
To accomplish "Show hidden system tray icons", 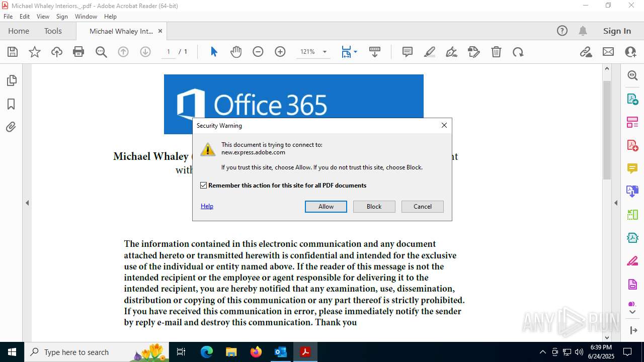I will click(542, 352).
